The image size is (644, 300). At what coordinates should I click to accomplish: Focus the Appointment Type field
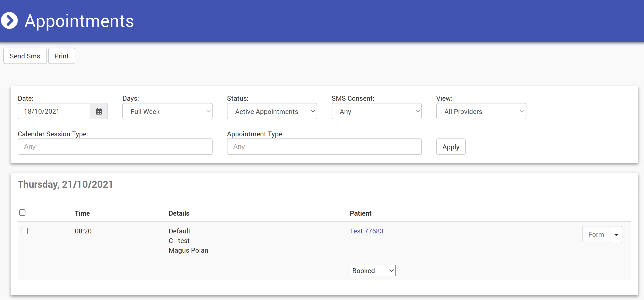pos(324,147)
